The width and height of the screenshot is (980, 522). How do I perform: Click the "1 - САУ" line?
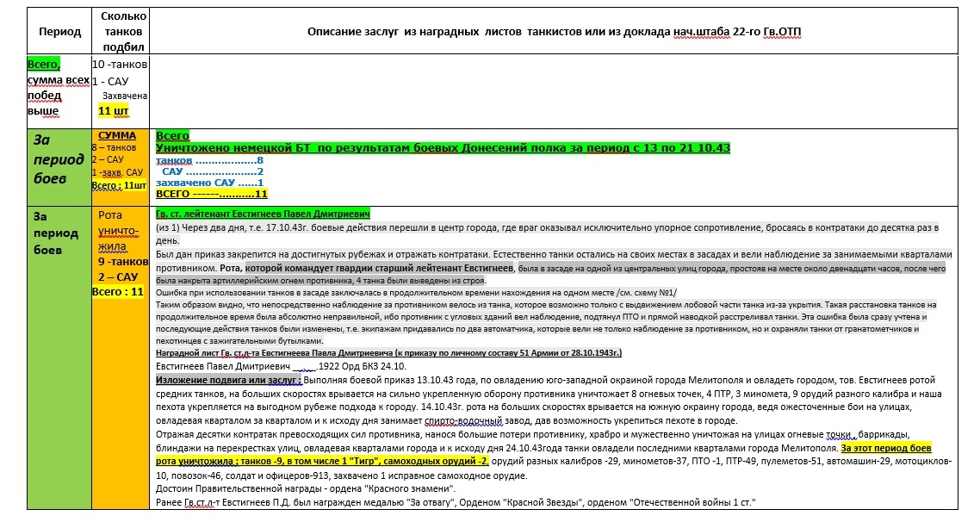tap(110, 81)
